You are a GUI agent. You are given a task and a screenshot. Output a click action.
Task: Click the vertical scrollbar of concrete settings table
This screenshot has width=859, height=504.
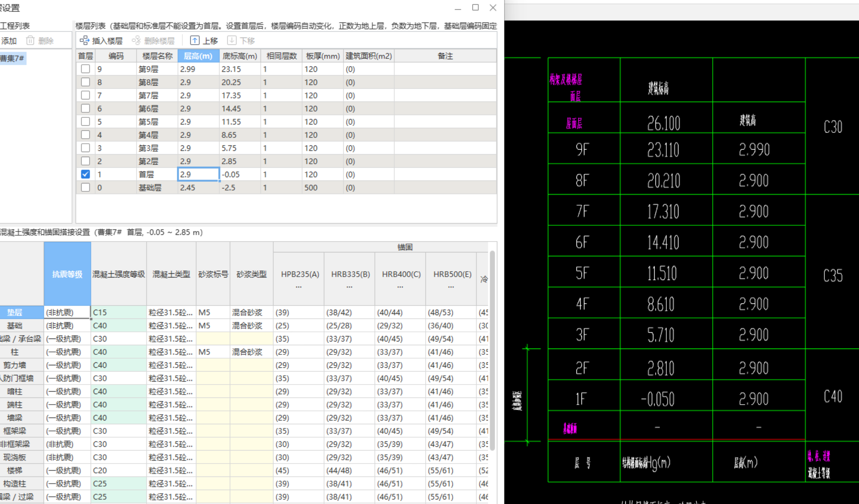point(492,351)
